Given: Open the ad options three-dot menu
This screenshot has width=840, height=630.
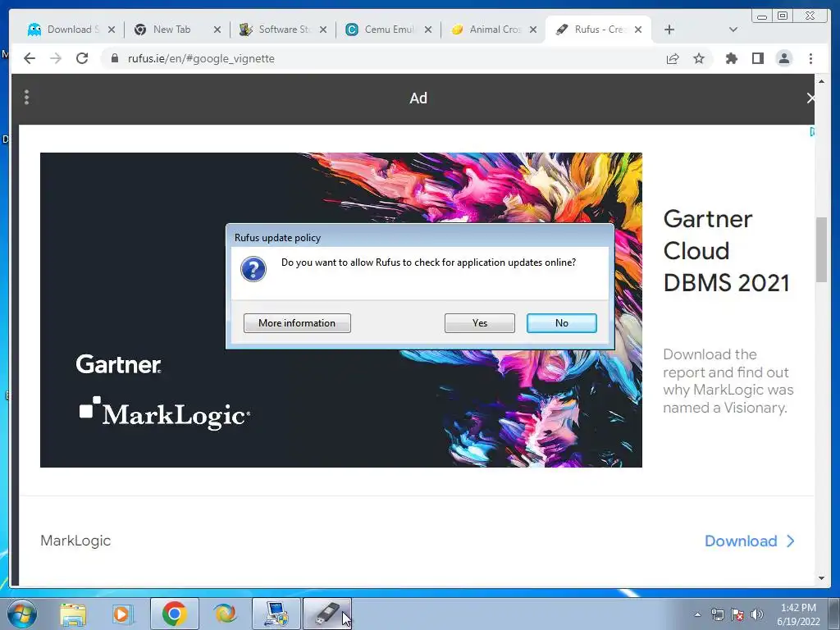Looking at the screenshot, I should click(x=27, y=98).
